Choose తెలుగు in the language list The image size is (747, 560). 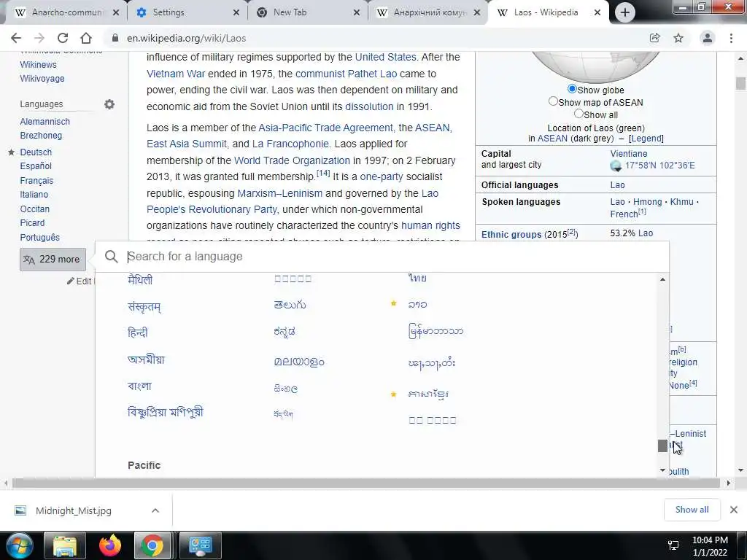click(x=290, y=305)
